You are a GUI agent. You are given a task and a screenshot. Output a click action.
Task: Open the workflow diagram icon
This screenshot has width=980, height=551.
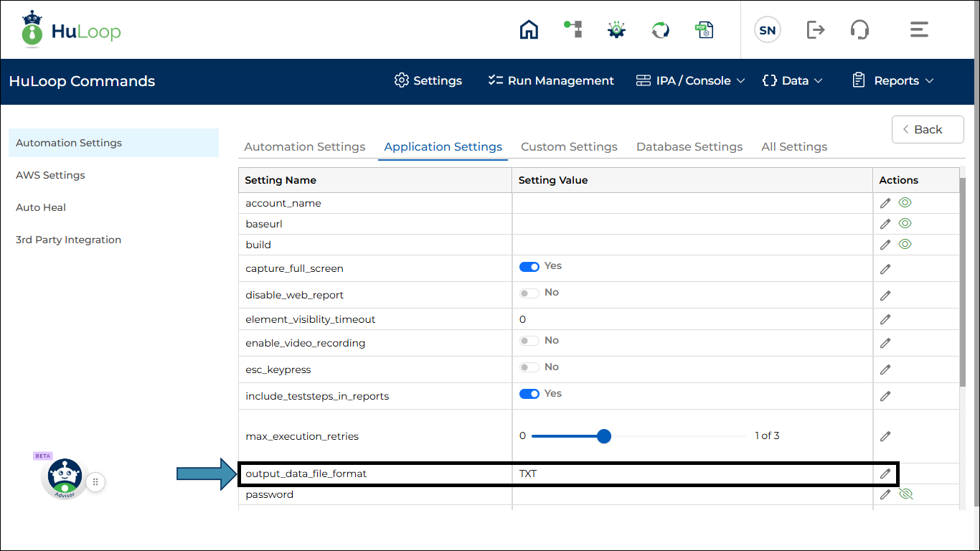pos(573,29)
